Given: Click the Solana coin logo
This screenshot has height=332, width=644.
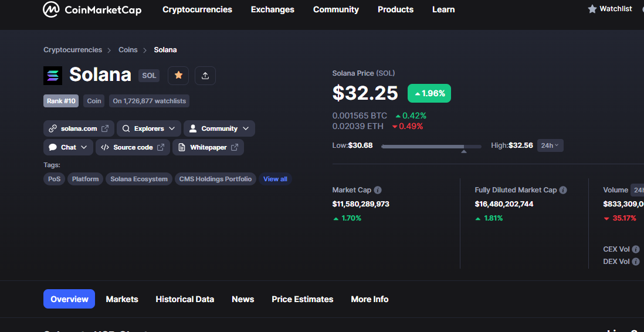Looking at the screenshot, I should coord(53,76).
